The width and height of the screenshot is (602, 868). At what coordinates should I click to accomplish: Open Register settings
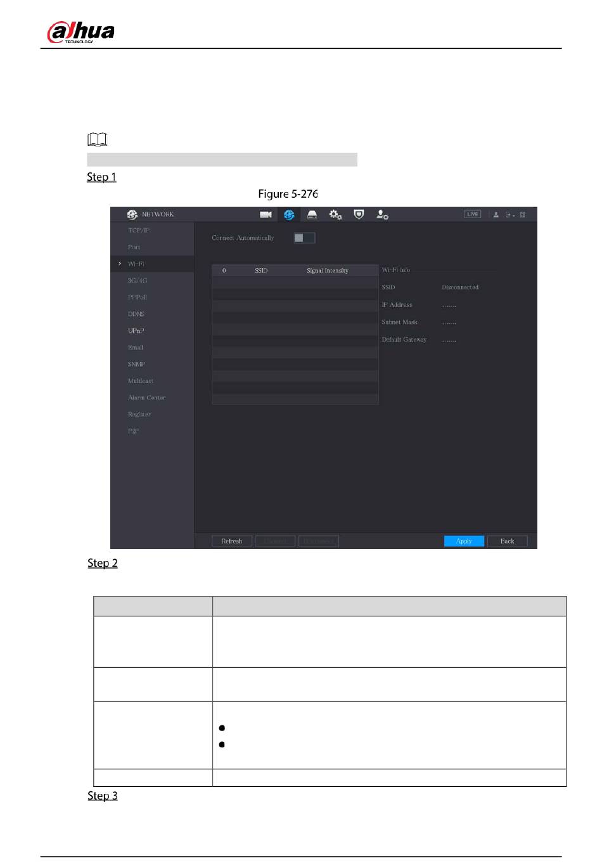click(139, 415)
